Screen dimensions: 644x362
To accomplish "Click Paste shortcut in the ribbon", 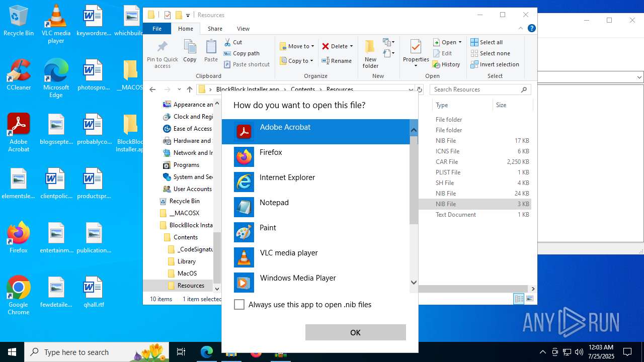I will [x=247, y=64].
